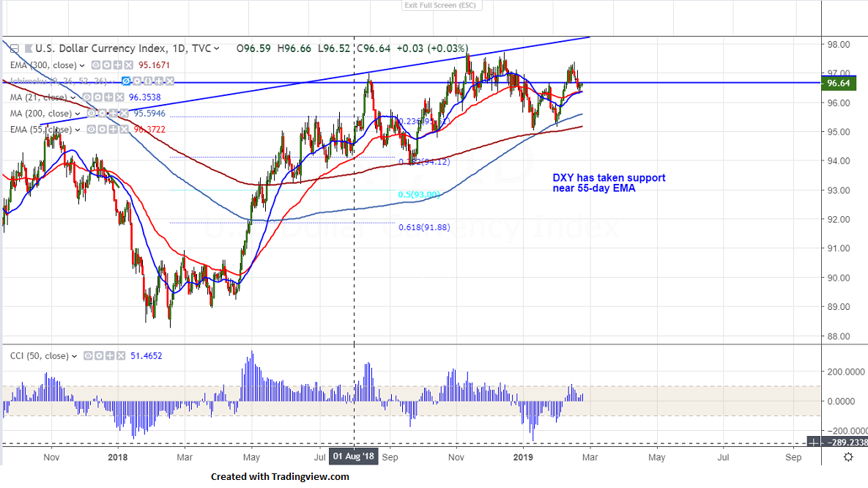Image resolution: width=868 pixels, height=488 pixels.
Task: Open chart settings gear at bottom right
Action: (x=848, y=457)
